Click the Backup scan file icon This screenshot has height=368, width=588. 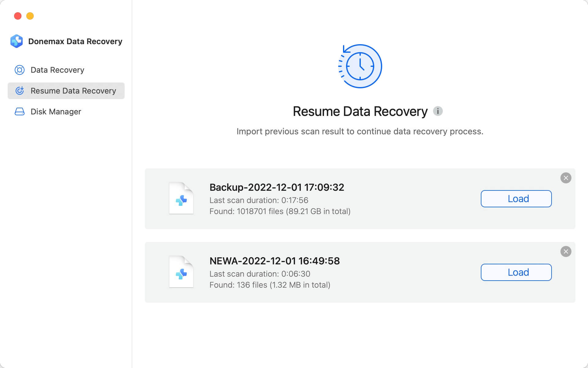pyautogui.click(x=181, y=198)
